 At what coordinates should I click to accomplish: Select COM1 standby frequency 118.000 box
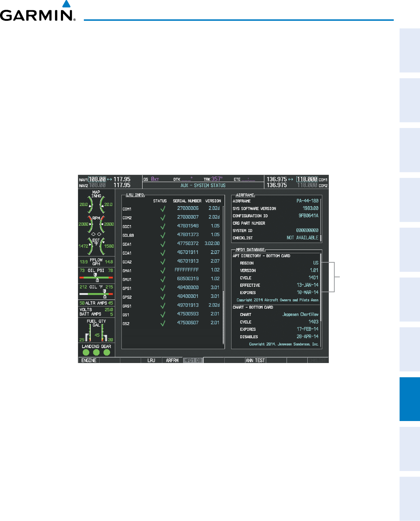click(x=307, y=179)
